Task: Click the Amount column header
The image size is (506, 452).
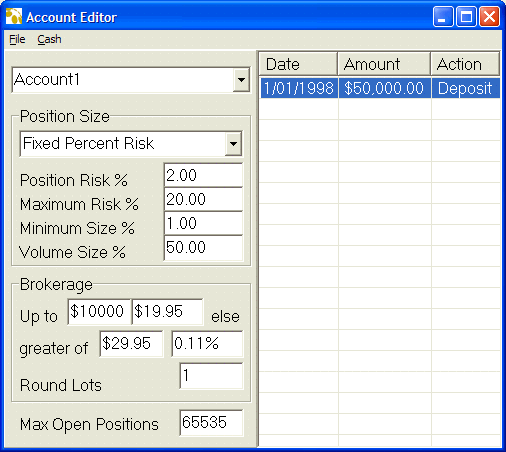Action: click(384, 64)
